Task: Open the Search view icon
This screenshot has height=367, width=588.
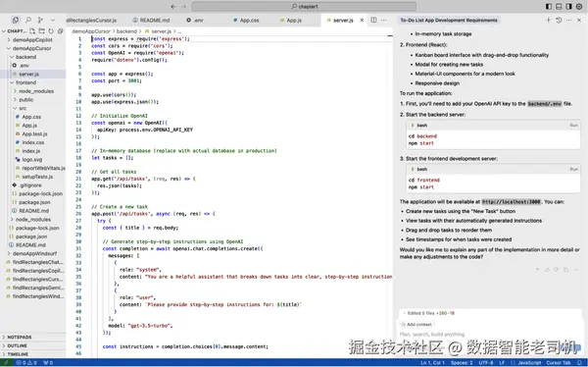Action: tap(28, 20)
